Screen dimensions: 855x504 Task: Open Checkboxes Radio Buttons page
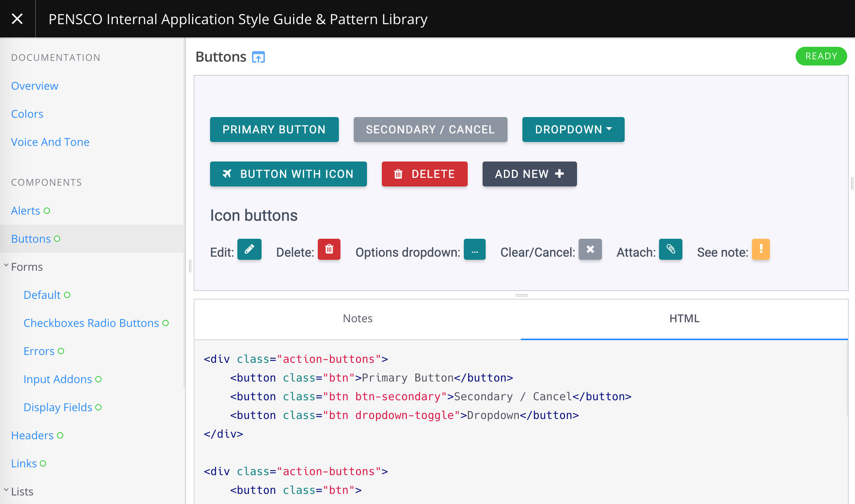(x=91, y=323)
